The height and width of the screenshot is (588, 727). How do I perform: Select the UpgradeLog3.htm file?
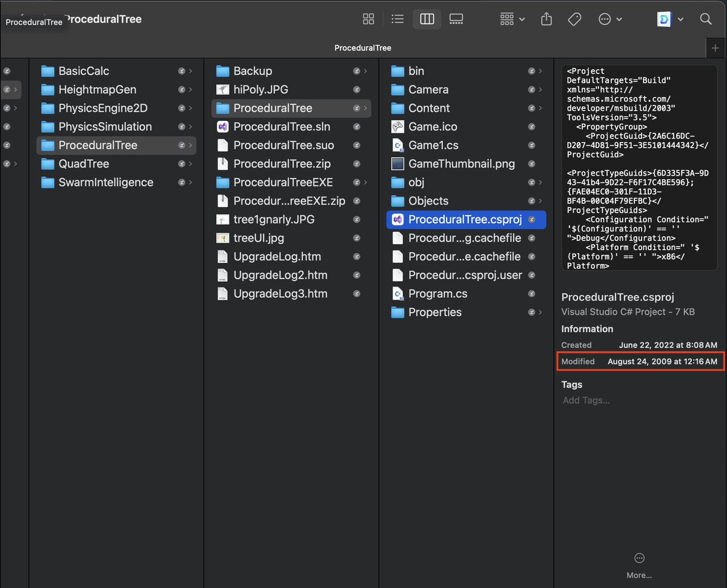[291, 294]
